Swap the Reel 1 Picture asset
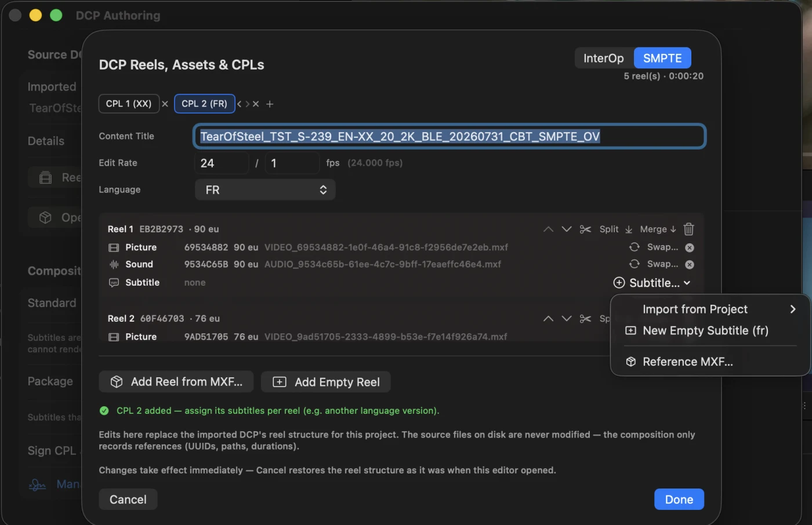Screen dimensions: 812x525 pyautogui.click(x=654, y=247)
